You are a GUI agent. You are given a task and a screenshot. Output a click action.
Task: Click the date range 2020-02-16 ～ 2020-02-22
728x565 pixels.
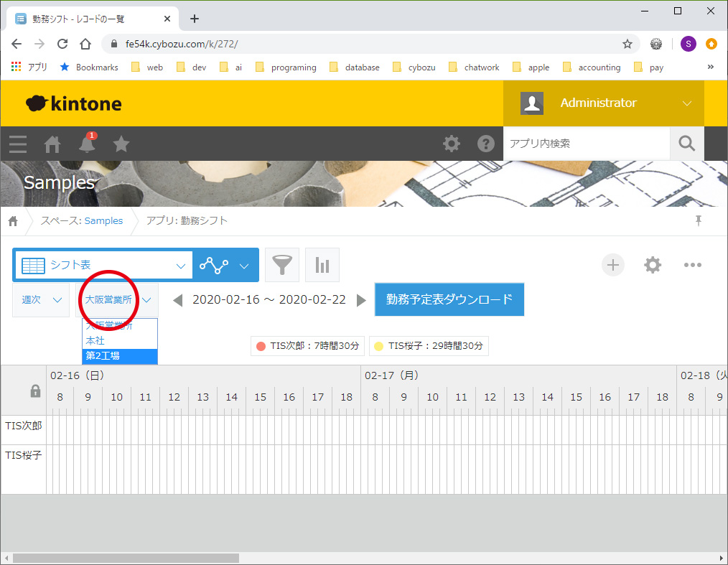269,300
